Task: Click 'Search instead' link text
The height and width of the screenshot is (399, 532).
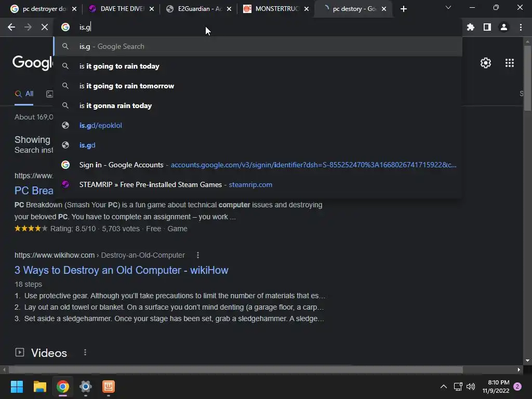Action: click(x=34, y=150)
